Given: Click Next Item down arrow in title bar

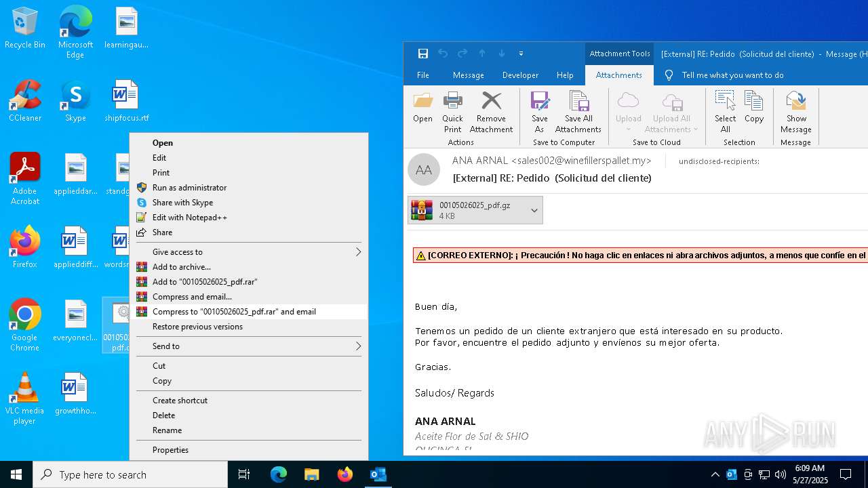Looking at the screenshot, I should coord(502,54).
